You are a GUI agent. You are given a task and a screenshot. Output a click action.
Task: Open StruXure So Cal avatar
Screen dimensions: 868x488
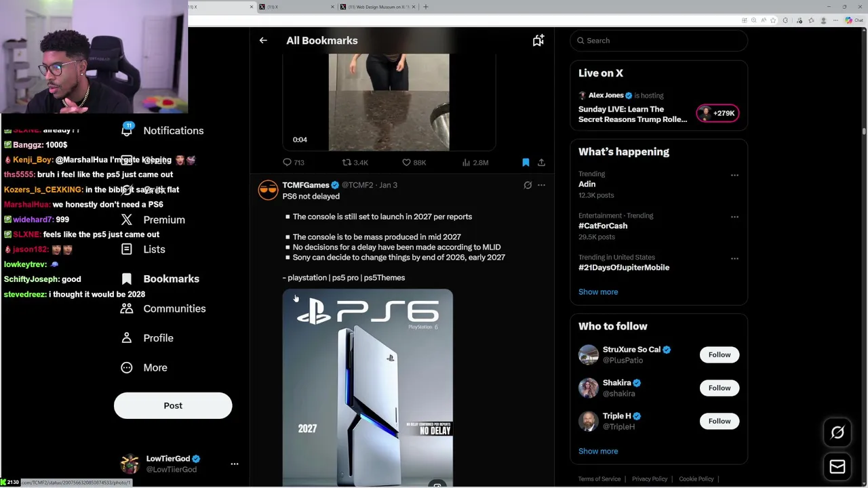click(x=589, y=354)
